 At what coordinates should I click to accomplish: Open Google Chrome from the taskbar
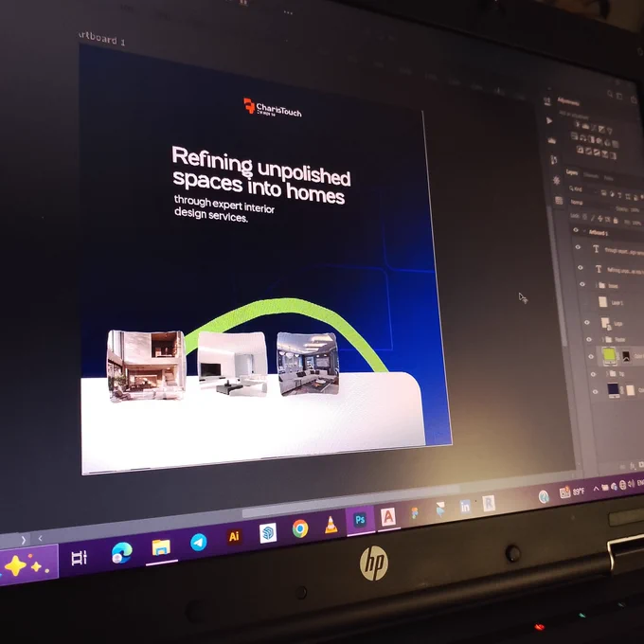tap(300, 528)
